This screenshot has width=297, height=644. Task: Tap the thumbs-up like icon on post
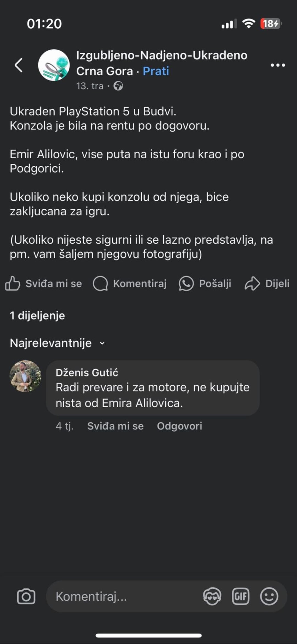(13, 283)
